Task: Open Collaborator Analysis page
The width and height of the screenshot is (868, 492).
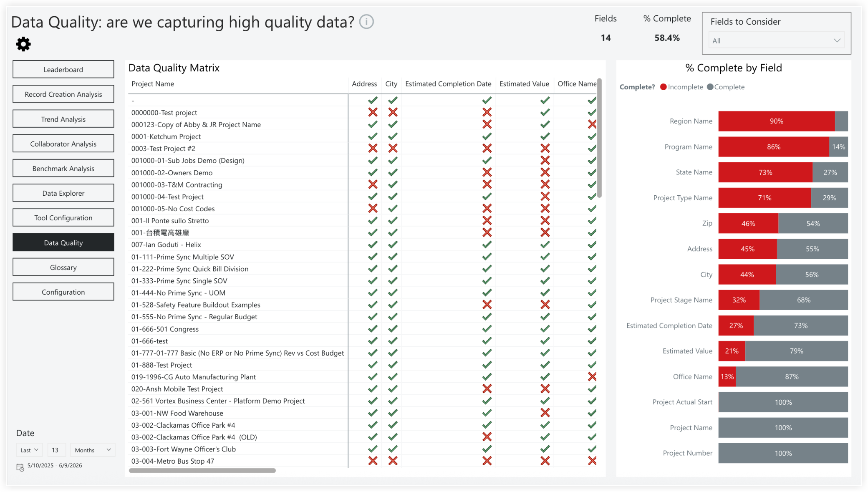Action: pos(63,144)
